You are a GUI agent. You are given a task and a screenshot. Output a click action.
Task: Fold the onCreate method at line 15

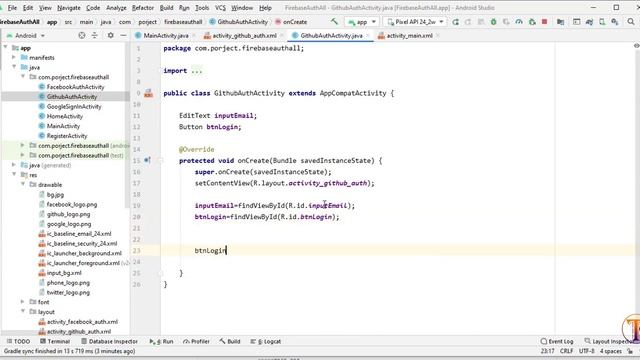tap(161, 160)
